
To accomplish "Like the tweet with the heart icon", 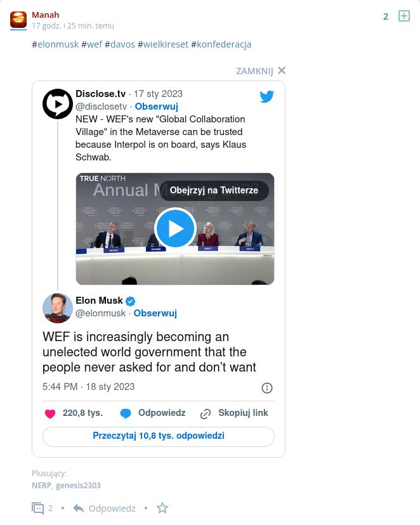I will [x=50, y=413].
